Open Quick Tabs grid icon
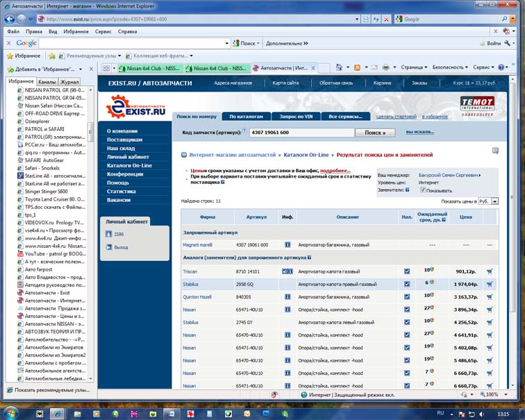The height and width of the screenshot is (420, 525). click(x=106, y=68)
